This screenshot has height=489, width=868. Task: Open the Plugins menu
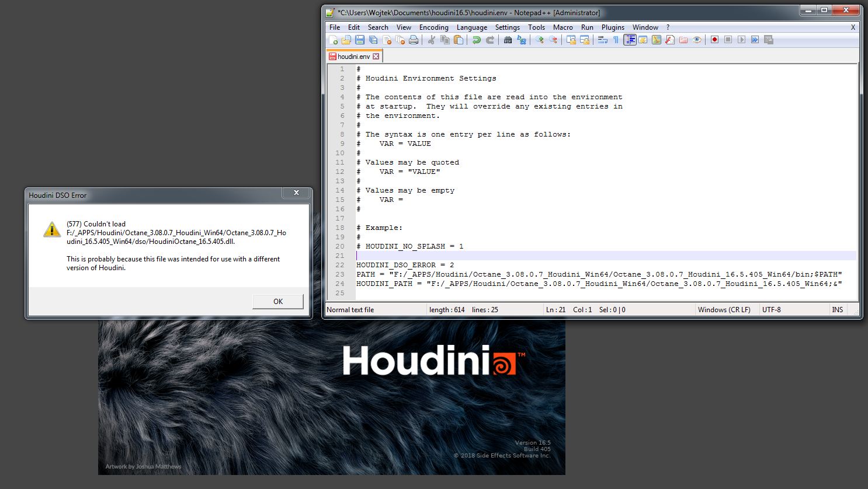pos(613,27)
